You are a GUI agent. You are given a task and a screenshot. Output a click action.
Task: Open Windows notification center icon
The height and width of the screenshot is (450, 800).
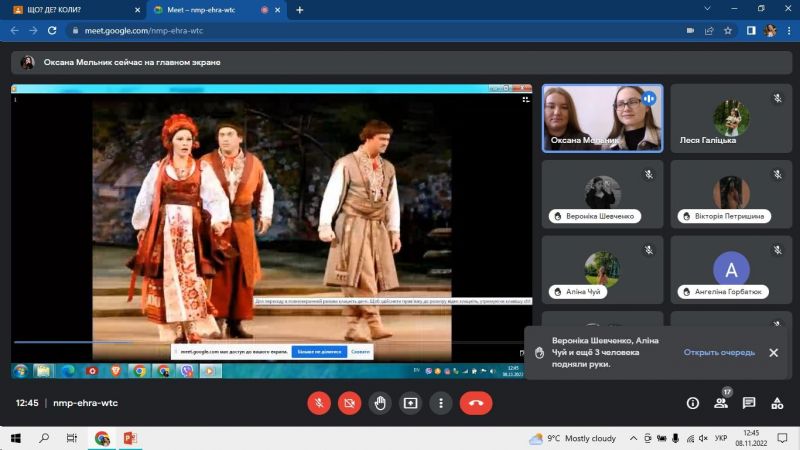click(782, 438)
